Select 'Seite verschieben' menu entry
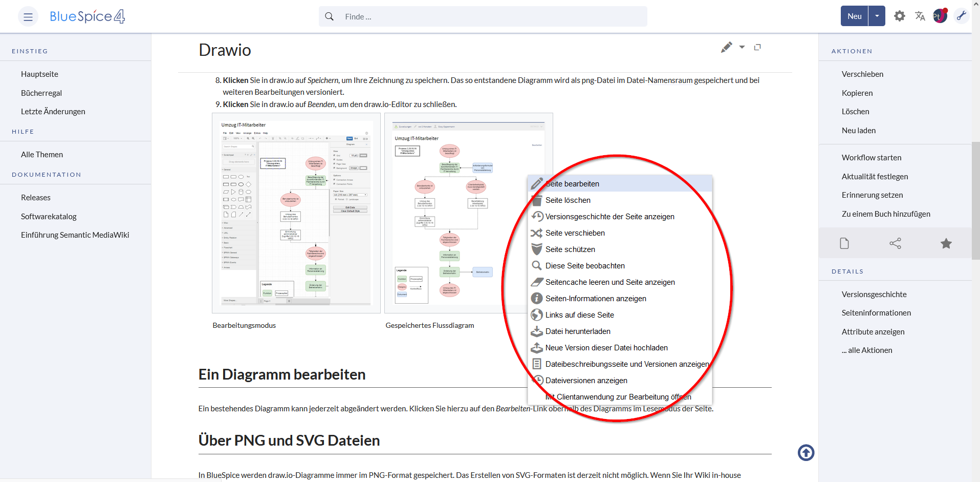Image resolution: width=980 pixels, height=482 pixels. click(x=620, y=233)
